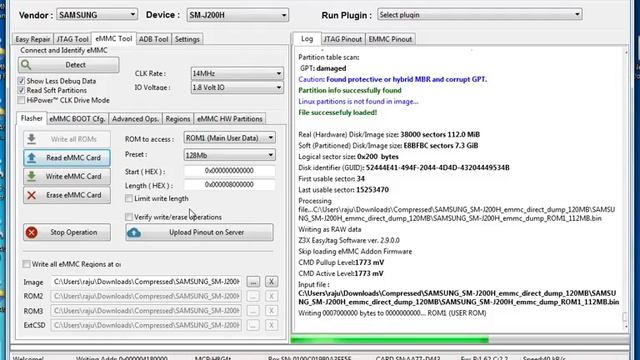The width and height of the screenshot is (640, 360).
Task: Switch to the Easy Repair tab
Action: coord(33,39)
